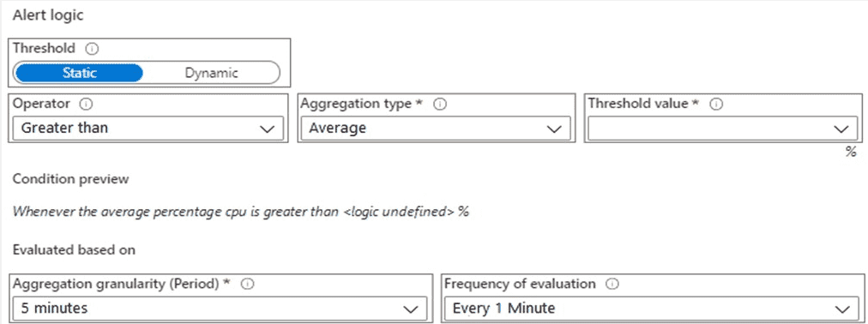Switch threshold to Dynamic
Image resolution: width=868 pixels, height=324 pixels.
point(212,73)
